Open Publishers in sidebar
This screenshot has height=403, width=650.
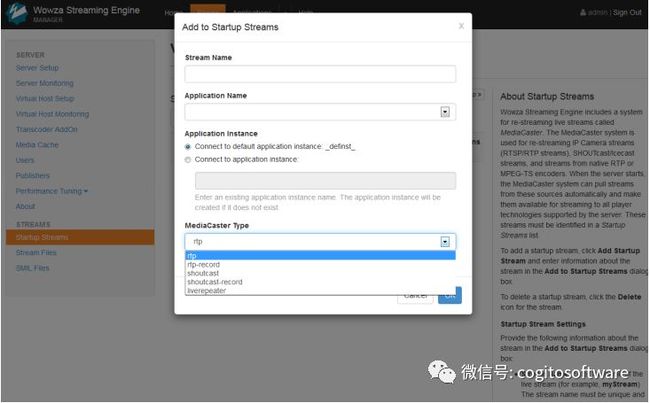pos(33,175)
